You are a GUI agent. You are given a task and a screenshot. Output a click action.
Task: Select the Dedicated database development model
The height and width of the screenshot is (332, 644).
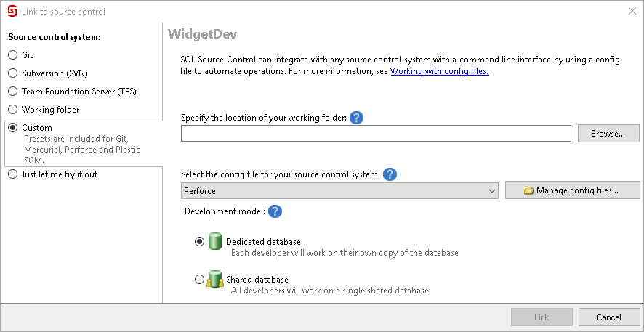pyautogui.click(x=200, y=242)
